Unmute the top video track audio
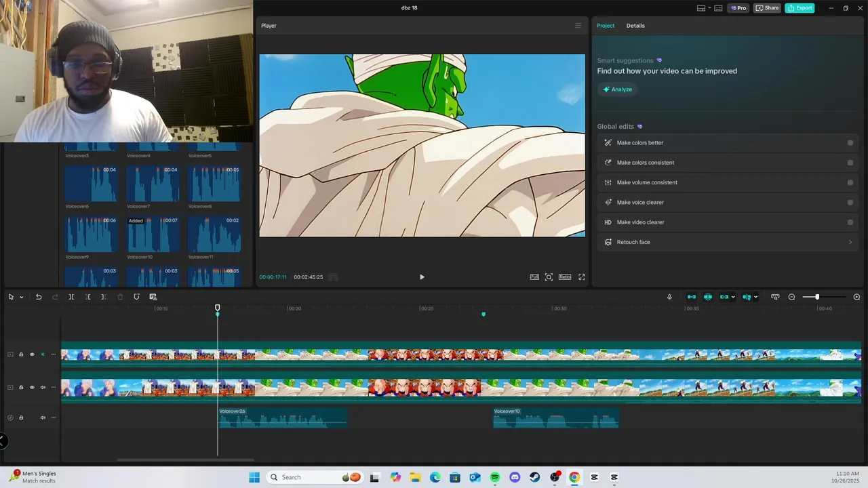This screenshot has height=488, width=868. coord(43,354)
